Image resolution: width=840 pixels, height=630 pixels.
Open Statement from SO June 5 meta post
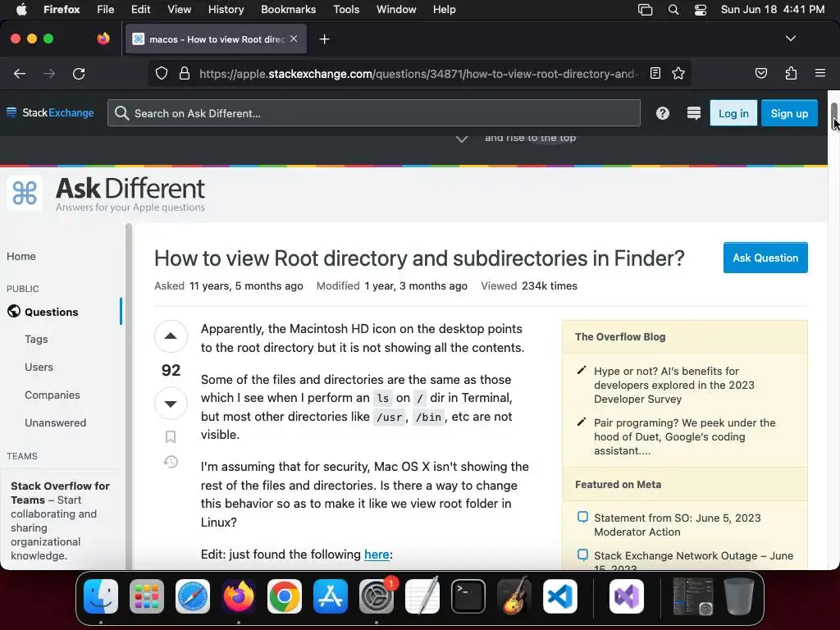(x=677, y=525)
